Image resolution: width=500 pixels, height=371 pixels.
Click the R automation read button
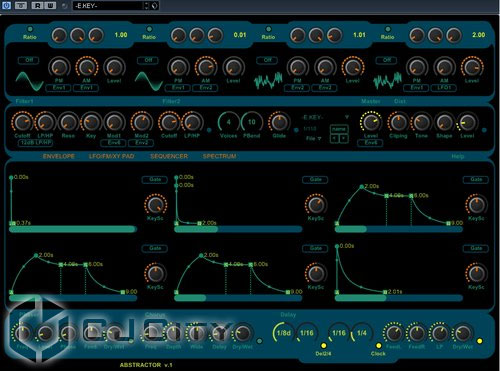pos(37,5)
